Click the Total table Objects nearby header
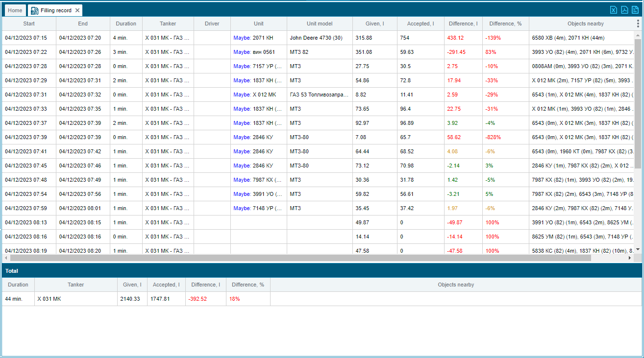Viewport: 644px width, 358px height. tap(456, 285)
